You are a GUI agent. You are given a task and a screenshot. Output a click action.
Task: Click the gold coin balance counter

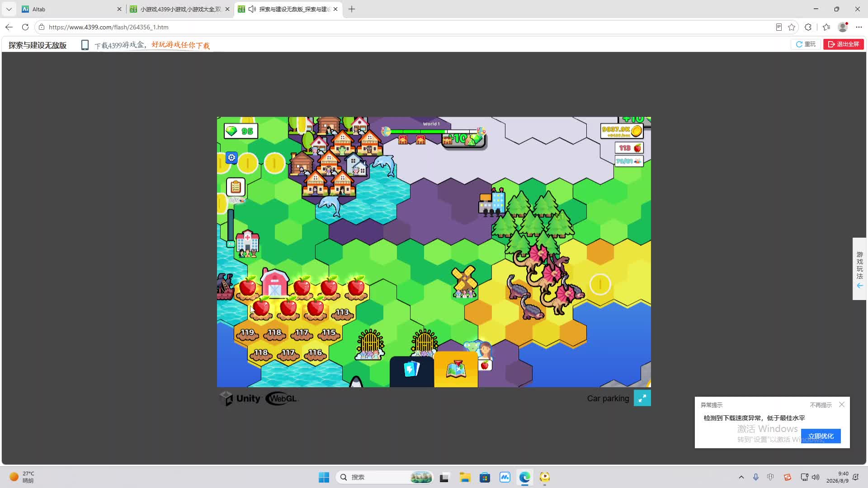[622, 131]
